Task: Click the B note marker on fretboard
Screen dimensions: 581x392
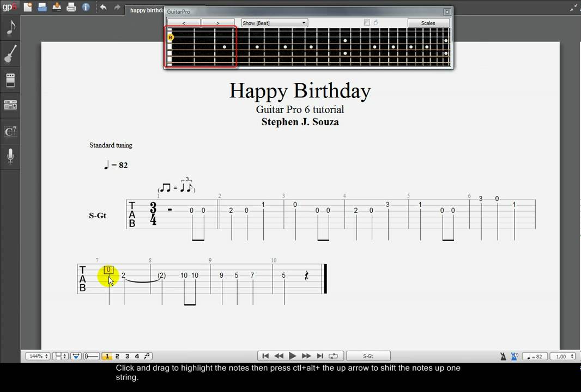Action: (171, 38)
